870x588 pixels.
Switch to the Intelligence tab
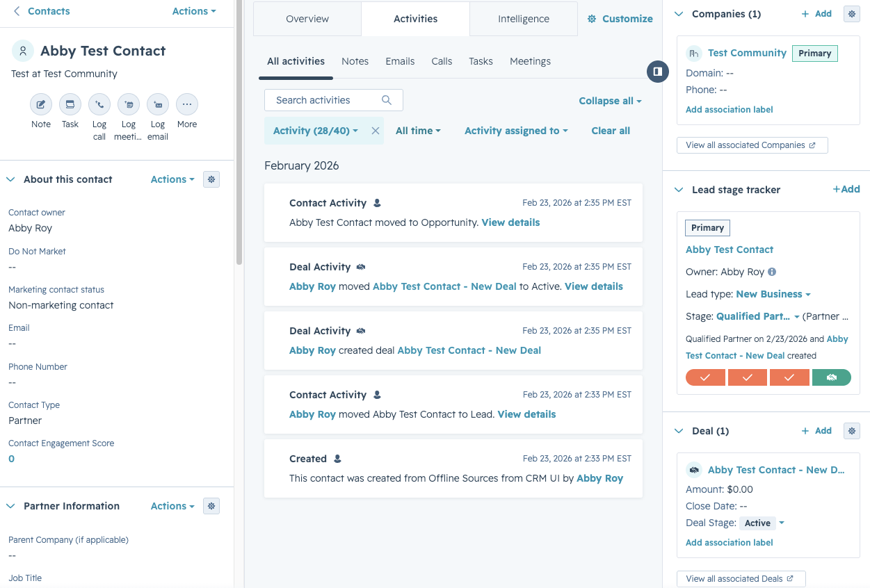(x=524, y=19)
